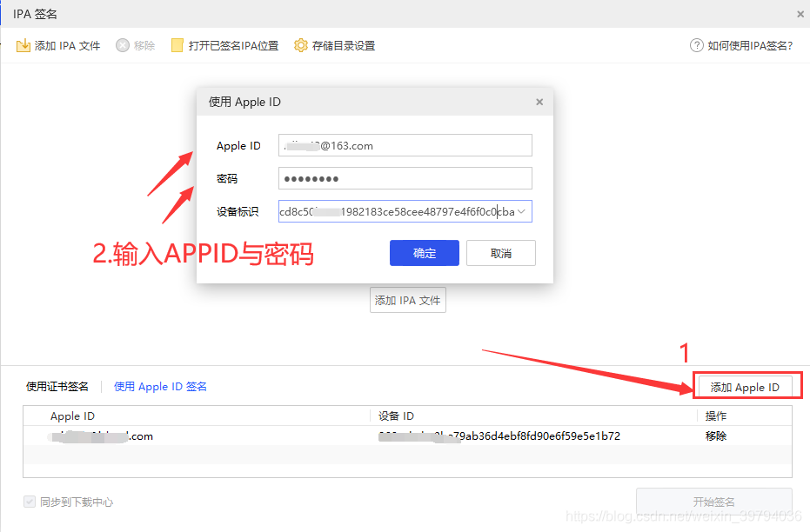Click the 确定 button in the dialog

point(424,253)
